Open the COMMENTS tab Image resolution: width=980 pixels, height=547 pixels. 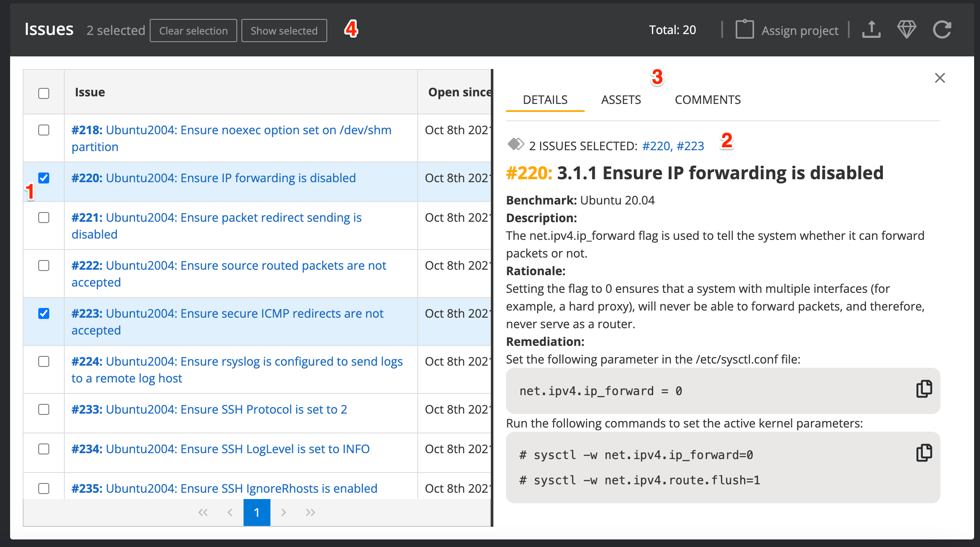pyautogui.click(x=707, y=100)
